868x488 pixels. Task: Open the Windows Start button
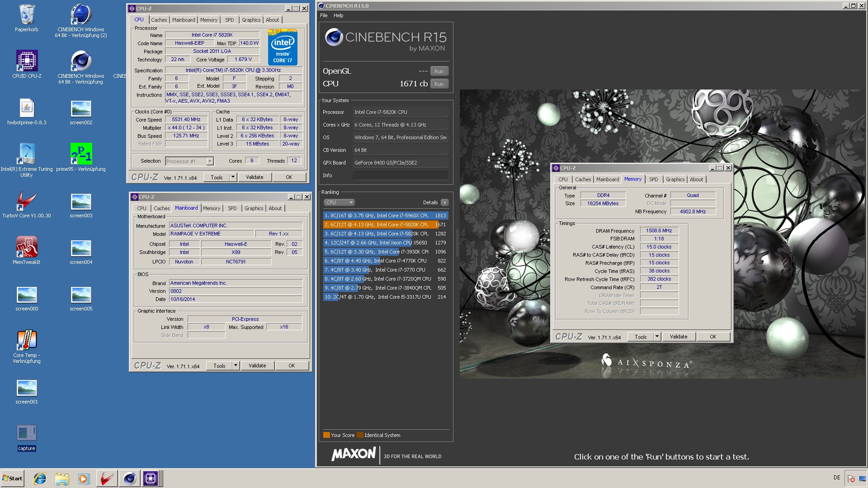point(13,479)
